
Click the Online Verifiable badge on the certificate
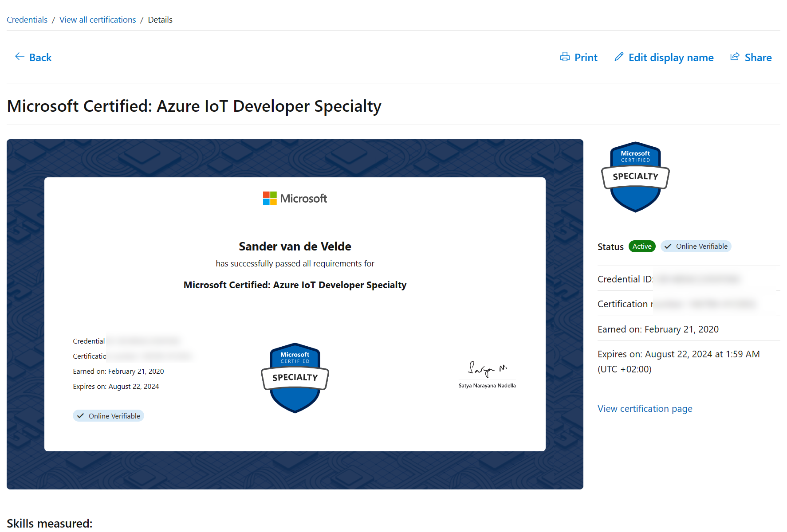click(108, 415)
